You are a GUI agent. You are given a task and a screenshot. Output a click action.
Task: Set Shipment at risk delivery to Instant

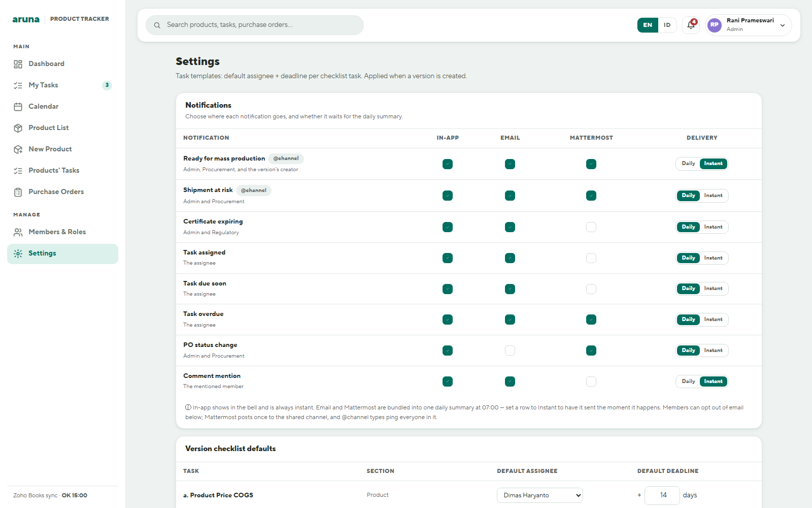pos(713,196)
